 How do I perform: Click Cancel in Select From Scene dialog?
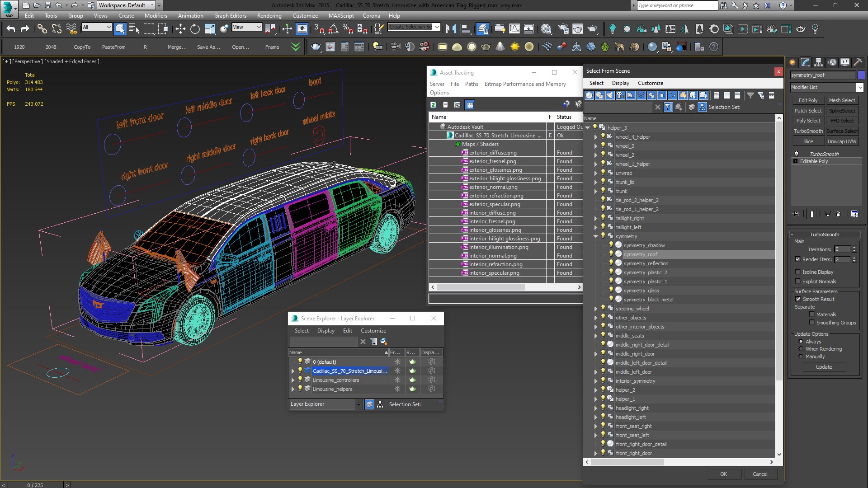(x=760, y=474)
